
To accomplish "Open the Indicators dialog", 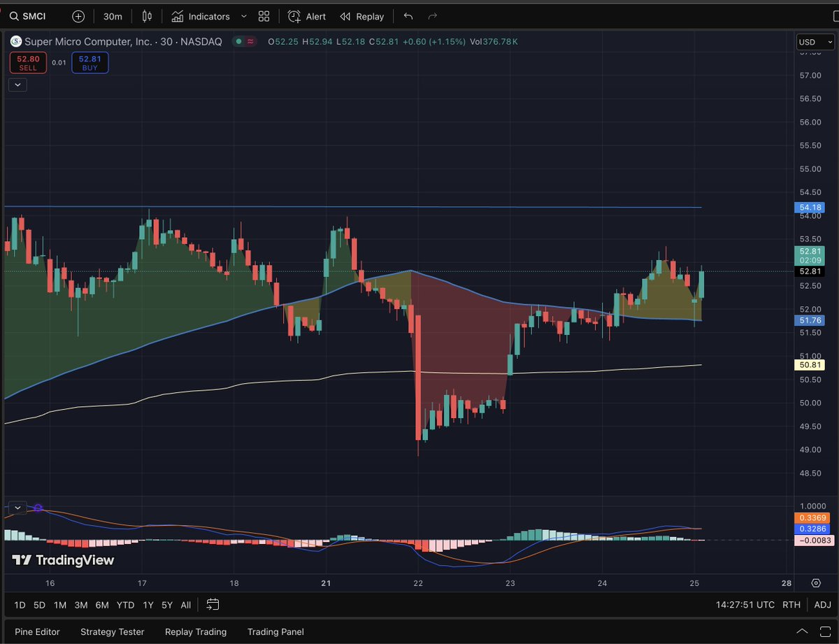I will click(x=201, y=16).
